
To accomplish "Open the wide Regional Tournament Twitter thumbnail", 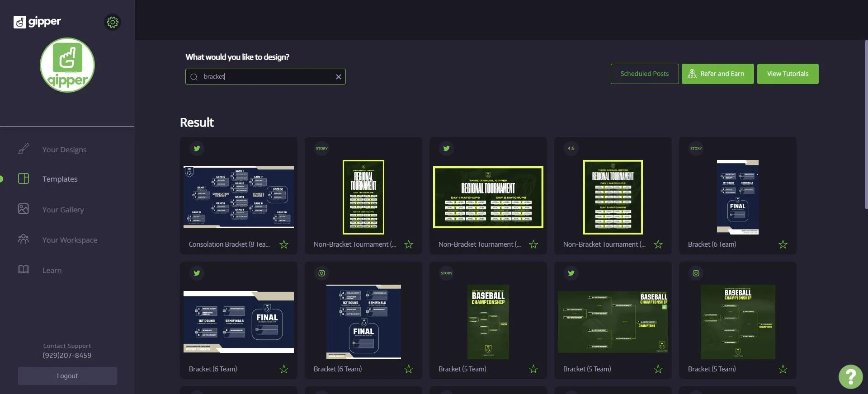I will [488, 197].
